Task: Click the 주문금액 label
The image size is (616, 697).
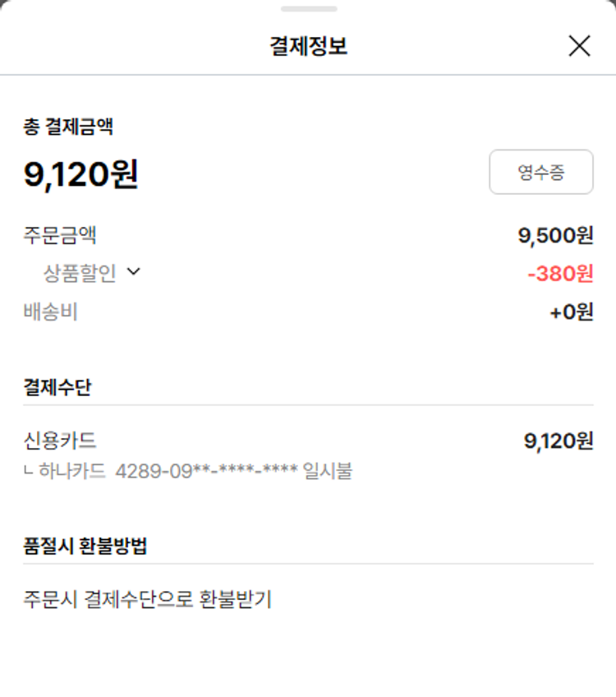Action: (60, 236)
